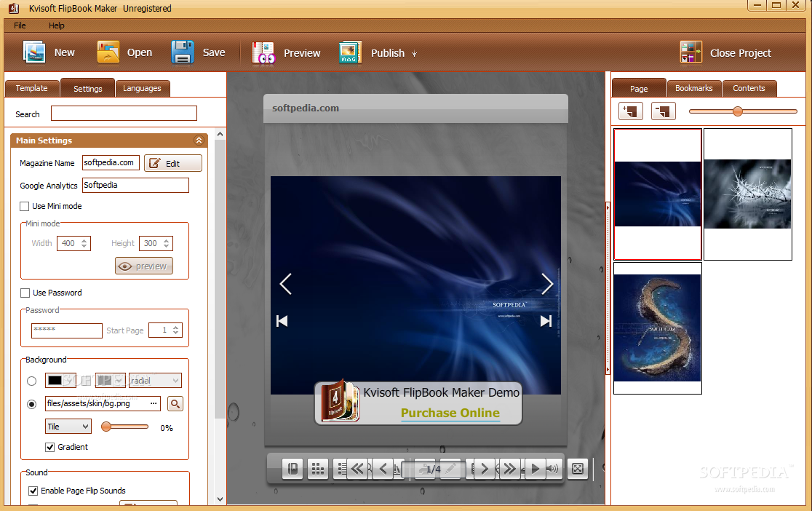Uncheck the Gradient checkbox
This screenshot has width=812, height=511.
click(x=49, y=447)
